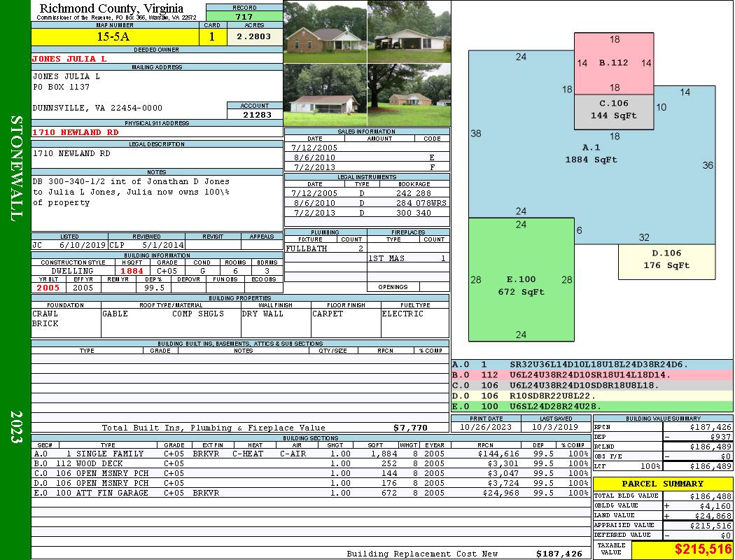Screen dimensions: 735x560
Task: Click print date 10/26/2023
Action: (x=486, y=428)
